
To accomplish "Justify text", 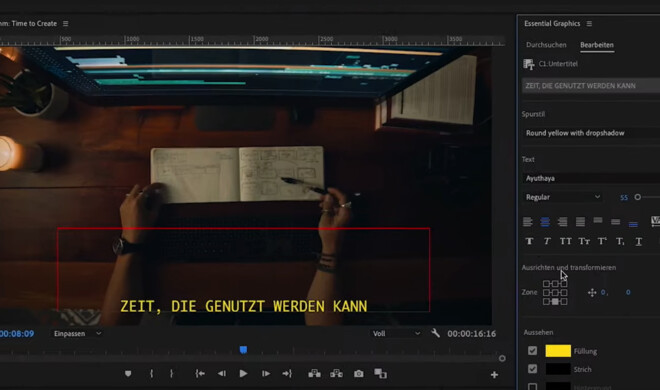I will point(580,222).
